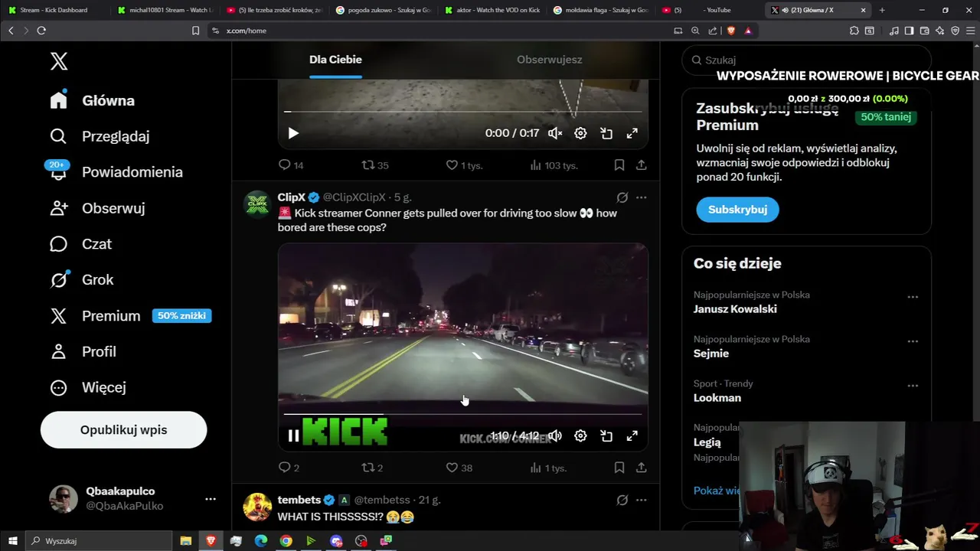This screenshot has height=551, width=980.
Task: Reply to the post with 14 comments
Action: (291, 165)
